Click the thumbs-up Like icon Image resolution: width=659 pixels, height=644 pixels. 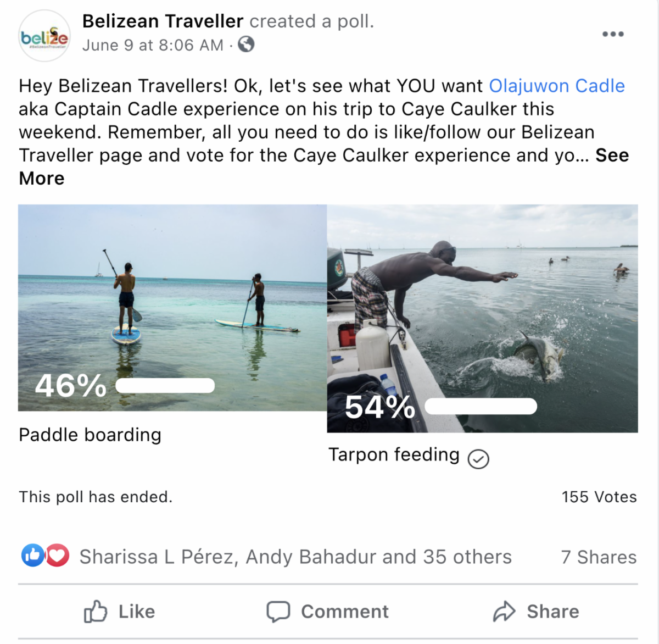96,611
